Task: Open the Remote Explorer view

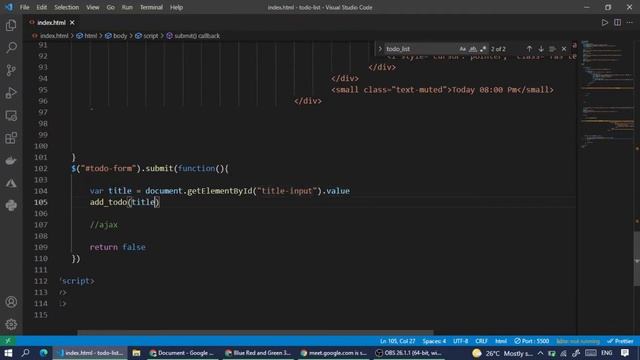Action: tap(11, 116)
